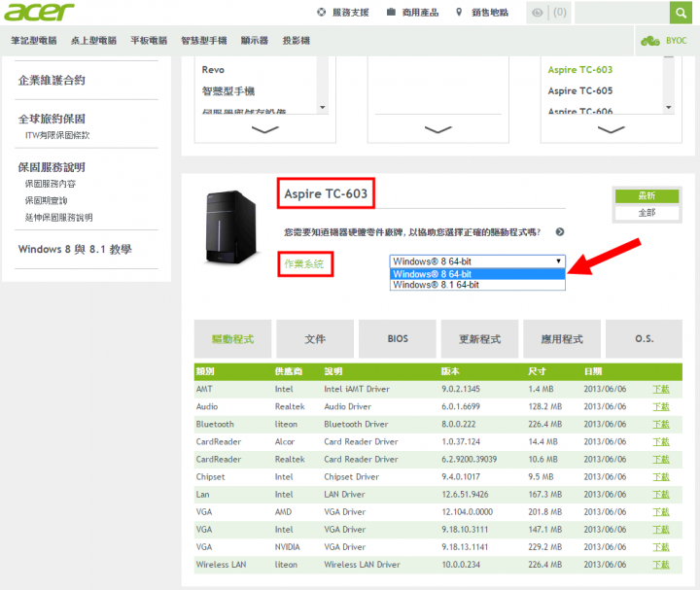Choose Windows 8.1 64-bit option
Viewport: 700px width, 590px height.
coord(477,285)
